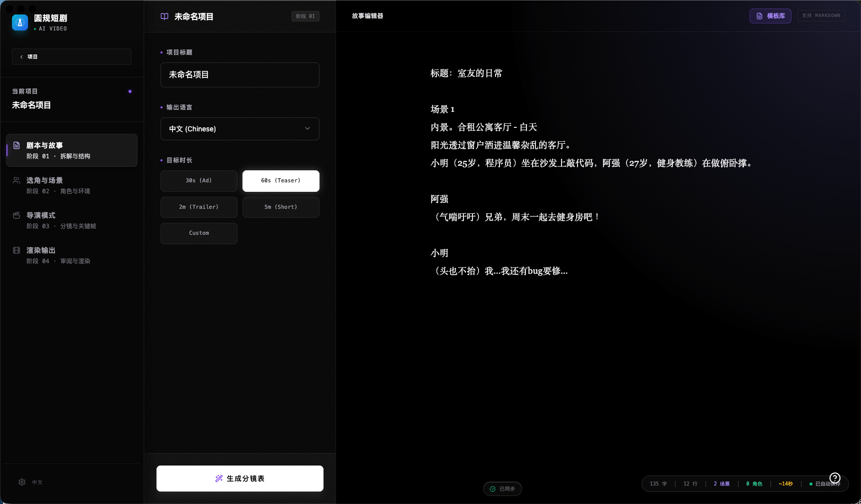Open the 渲染输出 render output icon
The image size is (861, 504).
(16, 250)
